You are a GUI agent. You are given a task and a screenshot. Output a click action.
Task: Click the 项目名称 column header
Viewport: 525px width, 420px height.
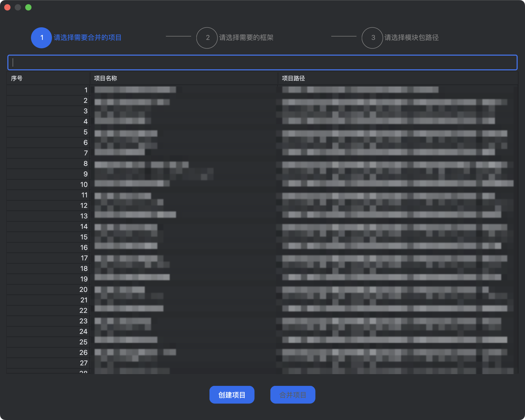pos(106,78)
